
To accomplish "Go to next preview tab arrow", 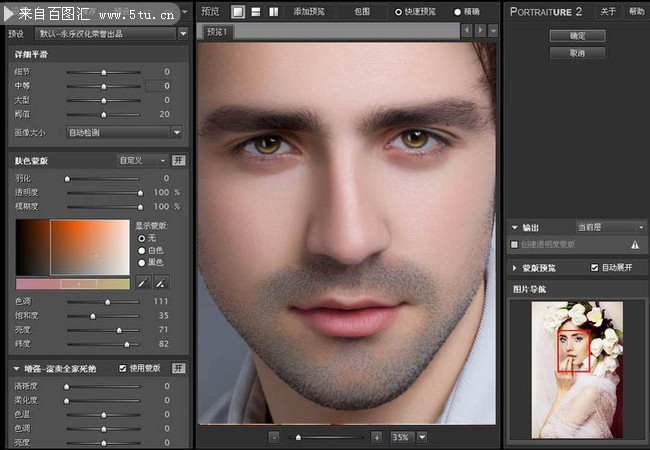I will (x=480, y=30).
